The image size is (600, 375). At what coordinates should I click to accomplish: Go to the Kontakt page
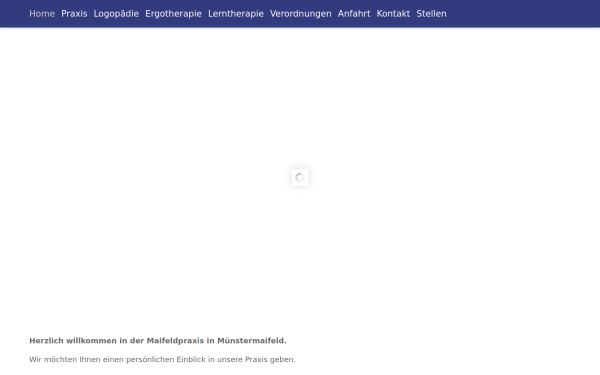[393, 14]
